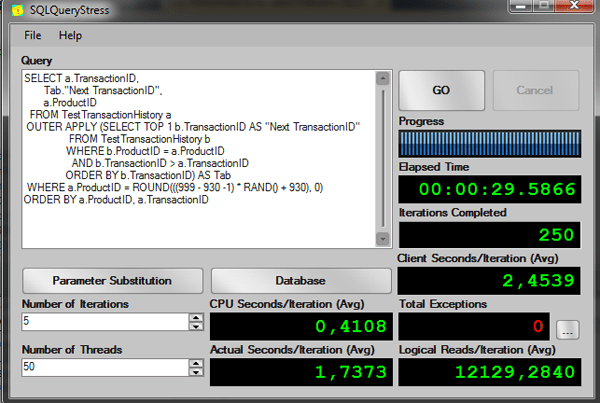The width and height of the screenshot is (600, 403).
Task: Open the Database connection settings
Action: (301, 281)
